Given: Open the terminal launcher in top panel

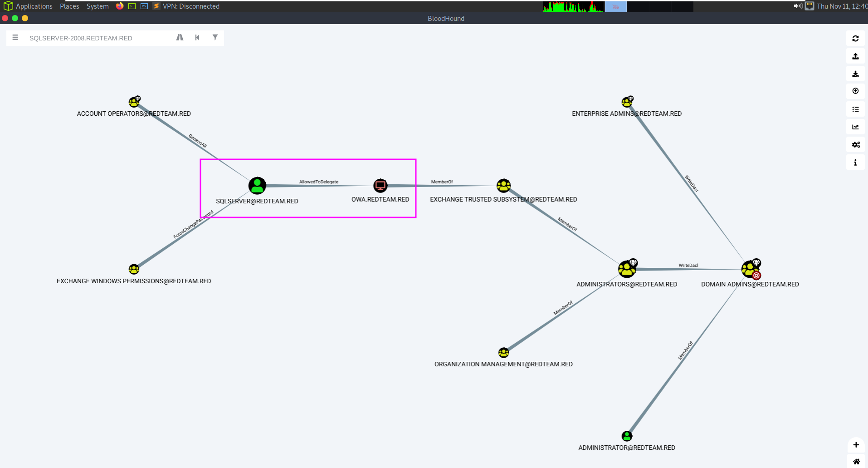Looking at the screenshot, I should (132, 6).
